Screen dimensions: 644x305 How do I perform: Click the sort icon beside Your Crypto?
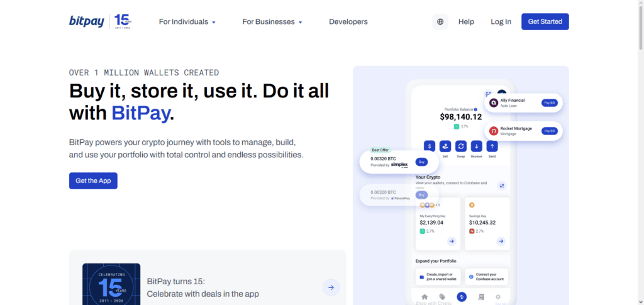click(x=502, y=186)
